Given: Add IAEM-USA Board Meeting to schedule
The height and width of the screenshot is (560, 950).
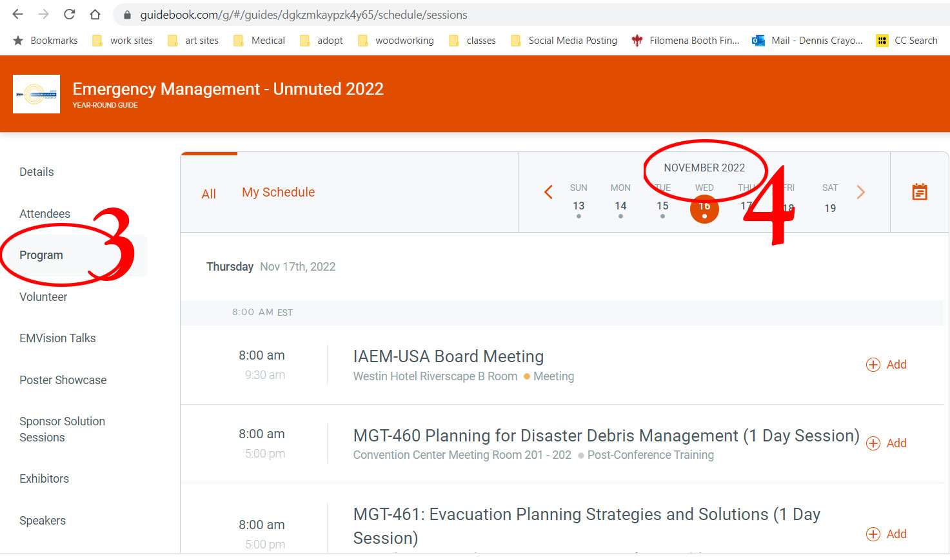Looking at the screenshot, I should coord(887,365).
